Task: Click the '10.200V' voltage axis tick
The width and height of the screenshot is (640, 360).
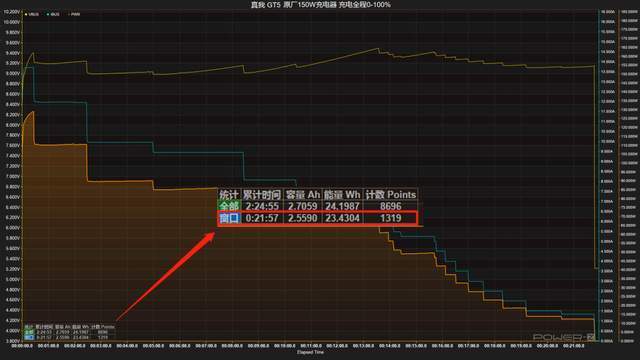Action: [11, 12]
